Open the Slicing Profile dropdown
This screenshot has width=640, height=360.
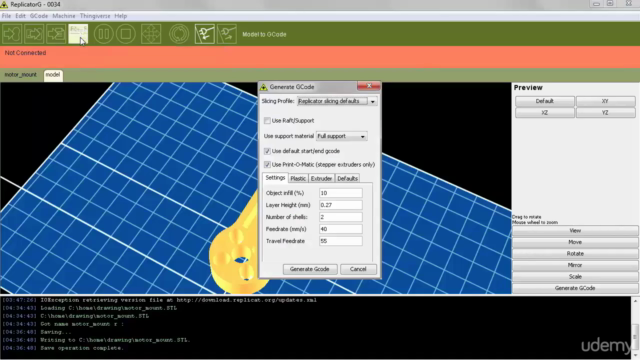point(337,101)
